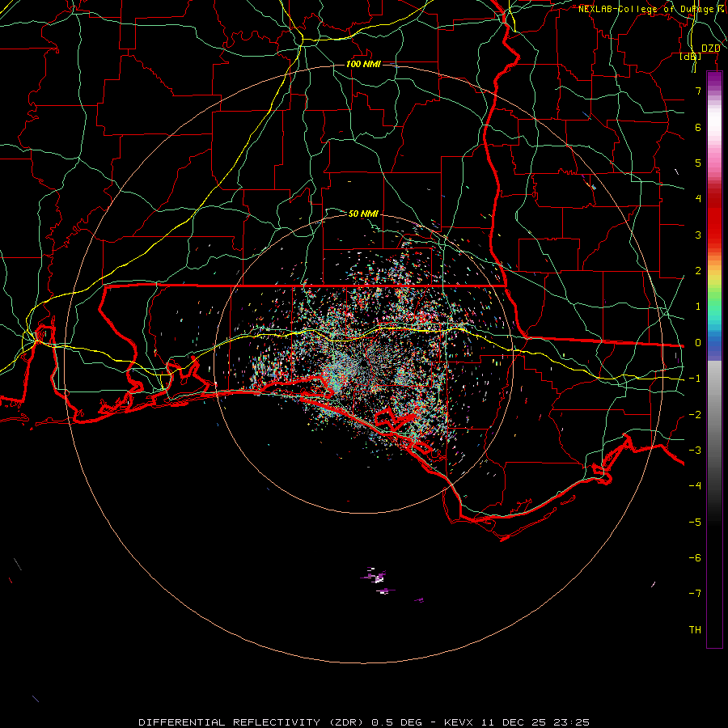Click the -6 dB scale label
This screenshot has height=728, width=728.
click(x=695, y=558)
